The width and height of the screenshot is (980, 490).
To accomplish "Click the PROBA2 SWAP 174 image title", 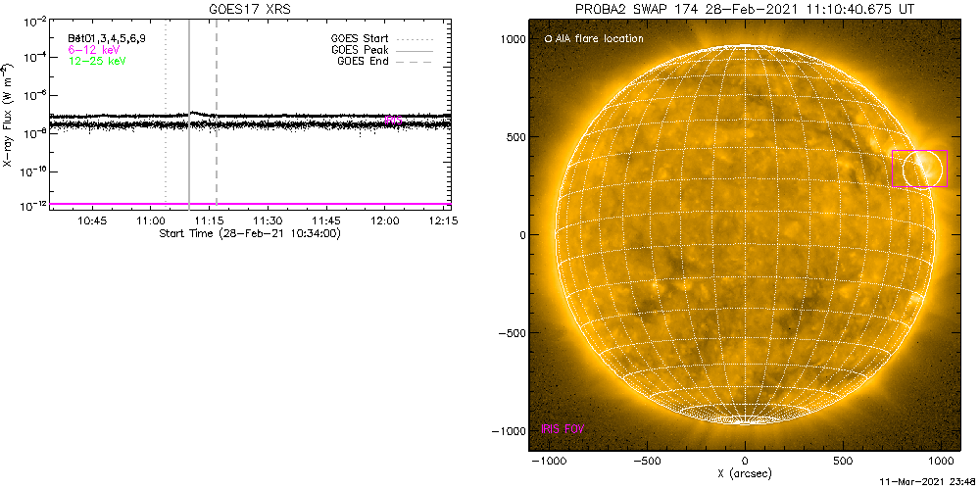I will pyautogui.click(x=745, y=10).
